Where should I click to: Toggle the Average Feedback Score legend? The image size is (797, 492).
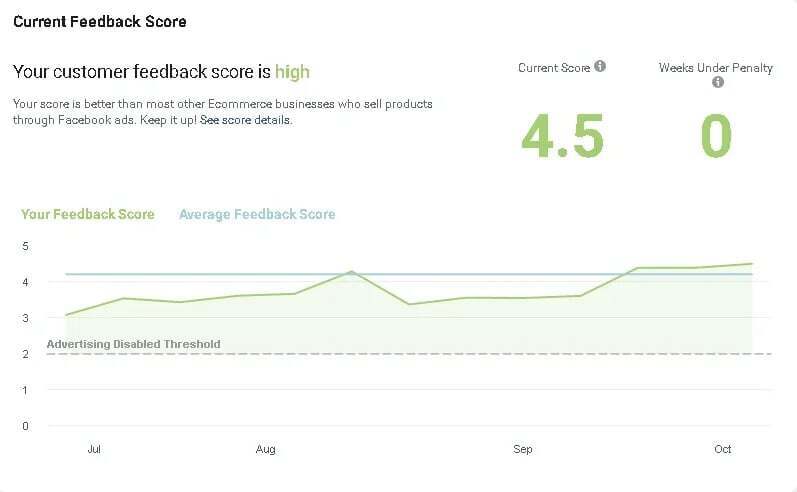[257, 214]
